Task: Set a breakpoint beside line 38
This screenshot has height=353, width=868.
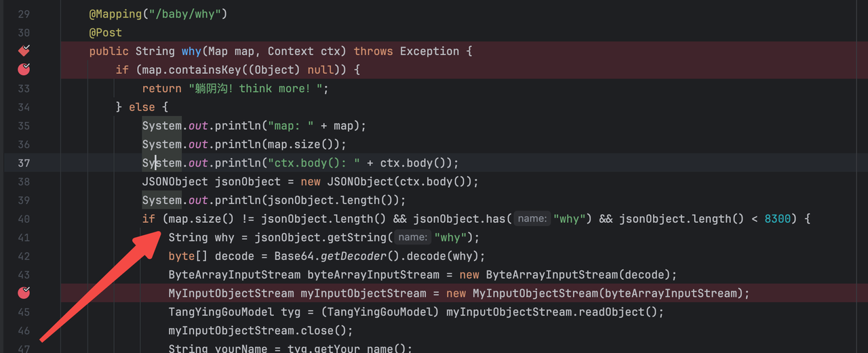Action: [x=24, y=182]
